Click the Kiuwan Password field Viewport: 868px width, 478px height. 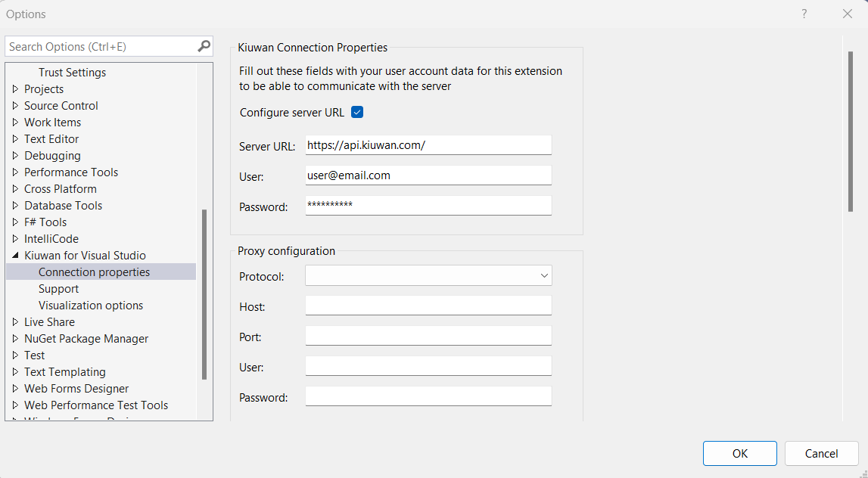point(428,205)
